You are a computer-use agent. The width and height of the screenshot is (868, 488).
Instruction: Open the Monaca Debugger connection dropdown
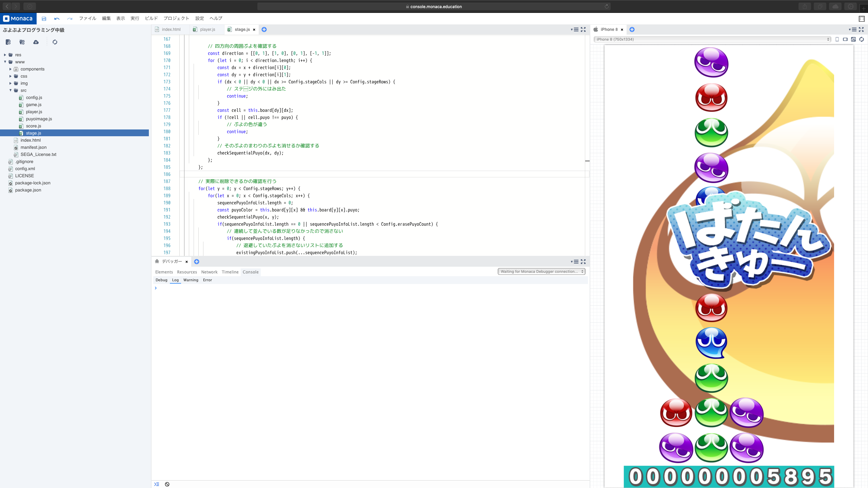click(541, 271)
